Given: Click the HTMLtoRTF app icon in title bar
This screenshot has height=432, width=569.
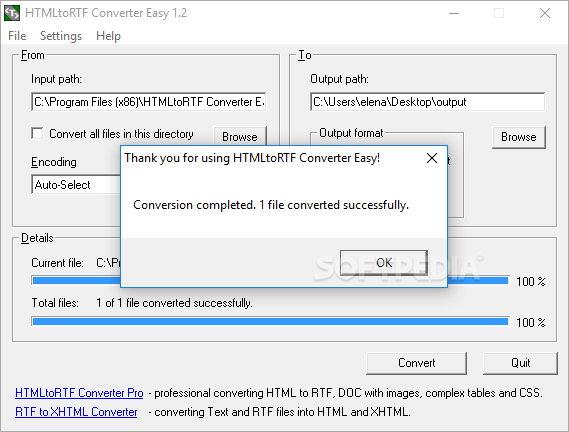Looking at the screenshot, I should 12,13.
